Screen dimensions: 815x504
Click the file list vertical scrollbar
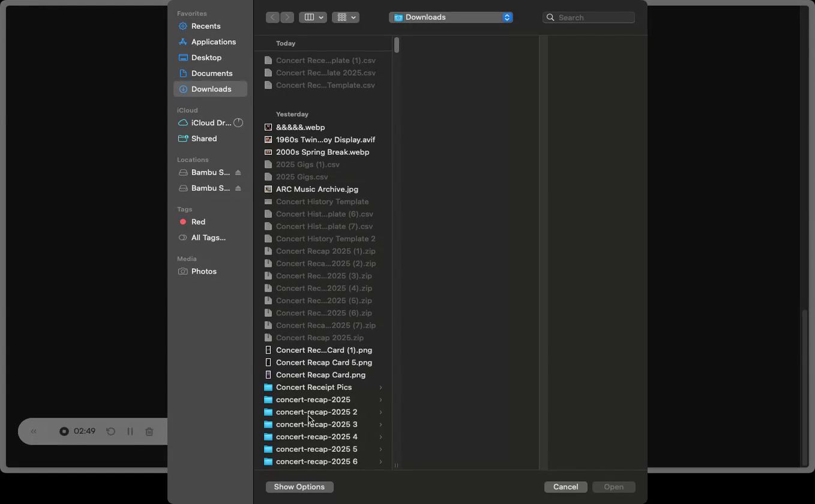tap(397, 45)
